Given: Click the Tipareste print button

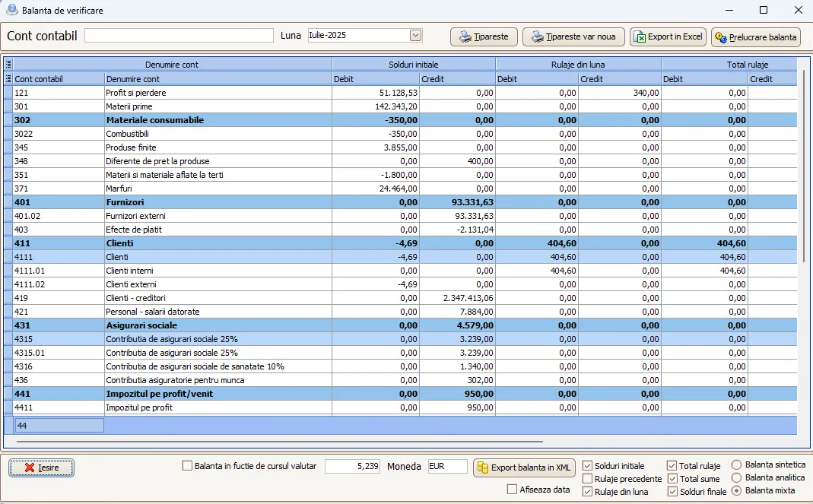Looking at the screenshot, I should [484, 36].
